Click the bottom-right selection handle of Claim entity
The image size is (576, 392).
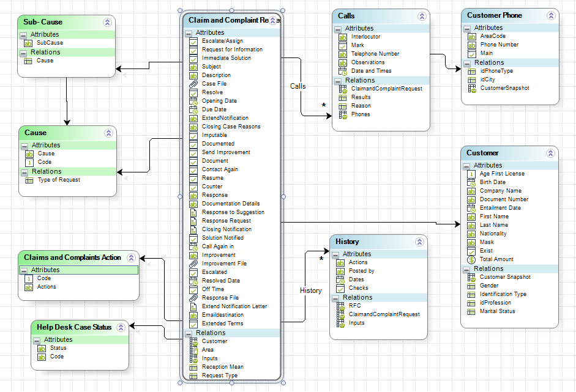pos(283,383)
